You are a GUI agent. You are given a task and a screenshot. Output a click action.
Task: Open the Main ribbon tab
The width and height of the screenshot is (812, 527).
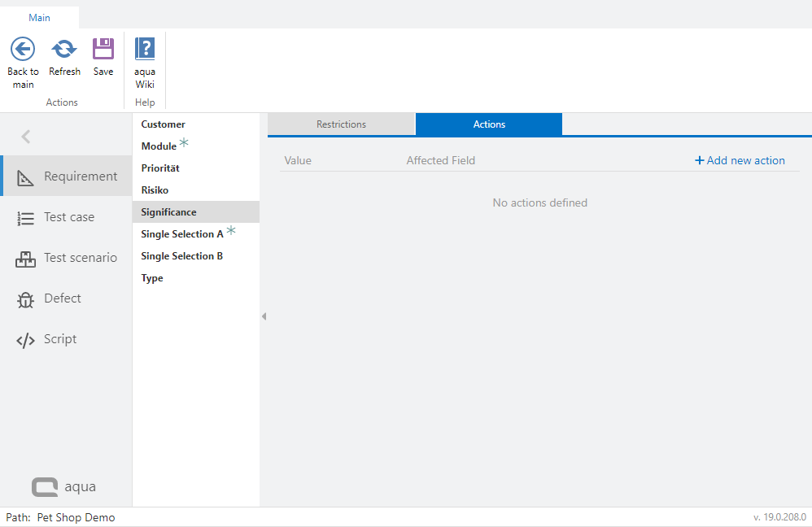(39, 18)
